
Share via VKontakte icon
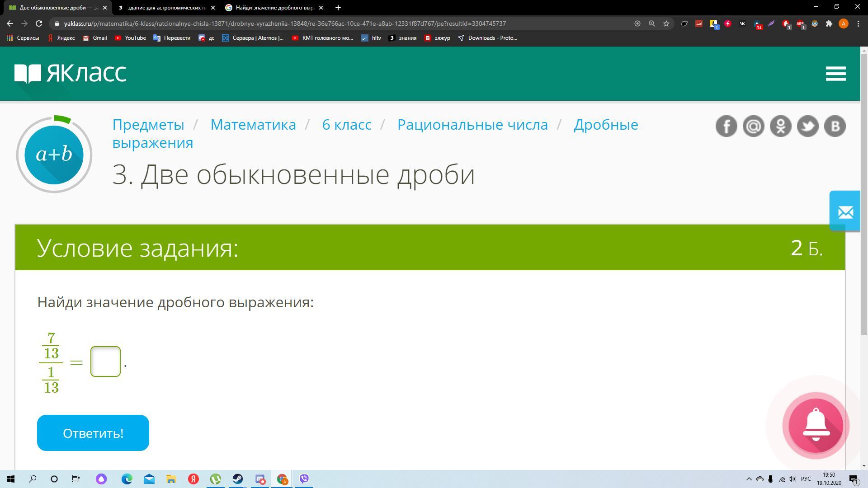pyautogui.click(x=835, y=126)
